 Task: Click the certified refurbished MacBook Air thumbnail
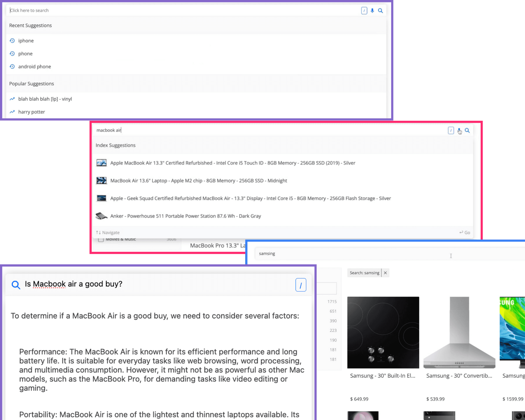pos(101,163)
